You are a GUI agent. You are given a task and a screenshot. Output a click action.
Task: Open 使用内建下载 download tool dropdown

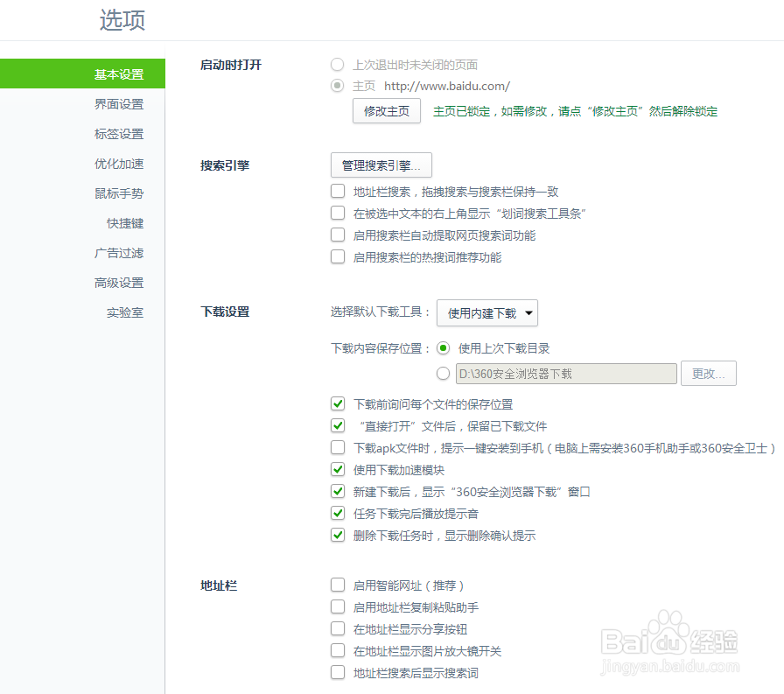point(487,313)
